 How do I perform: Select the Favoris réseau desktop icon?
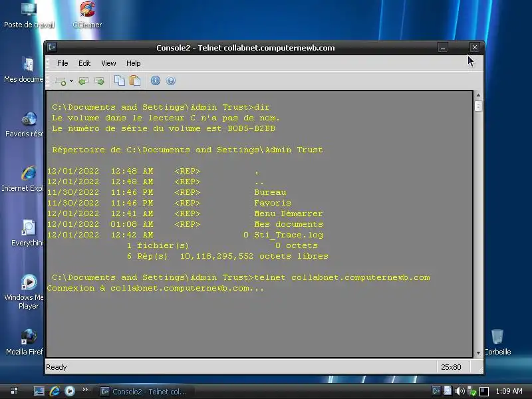click(x=24, y=124)
